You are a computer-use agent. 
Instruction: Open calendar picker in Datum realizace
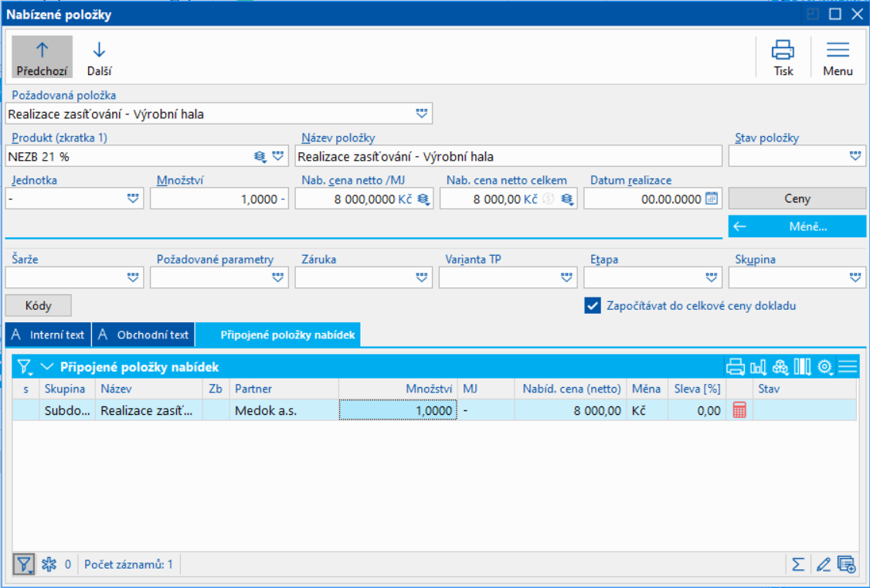712,199
